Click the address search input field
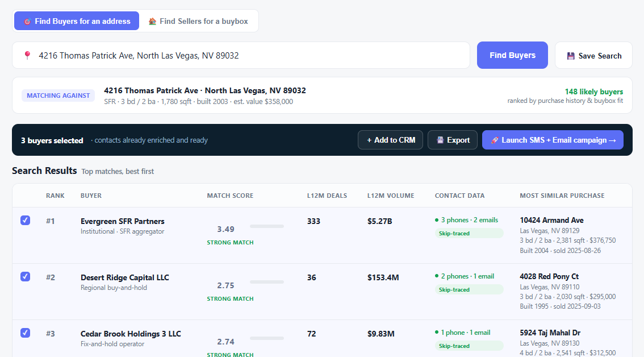 241,55
